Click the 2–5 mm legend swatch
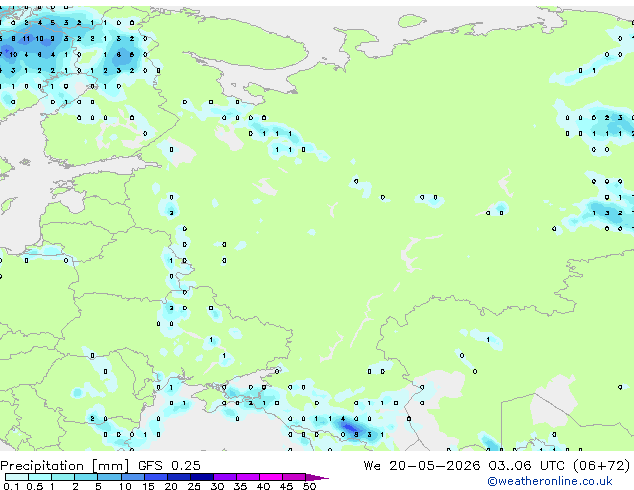The width and height of the screenshot is (634, 490). [x=86, y=477]
